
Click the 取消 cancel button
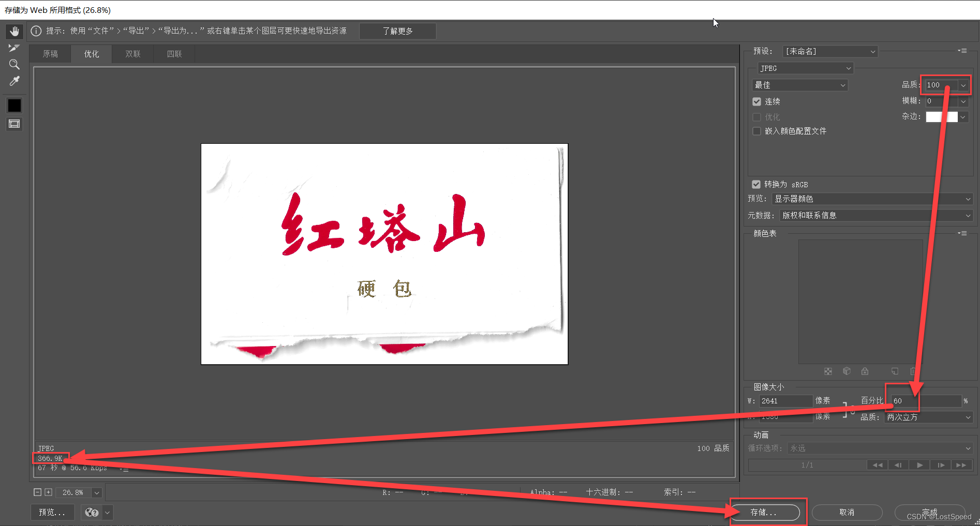pos(847,512)
